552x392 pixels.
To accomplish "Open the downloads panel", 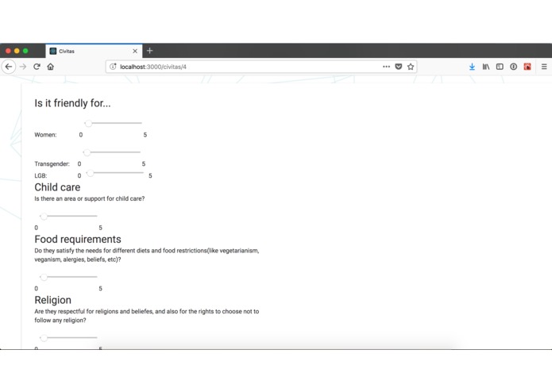I will pos(472,67).
